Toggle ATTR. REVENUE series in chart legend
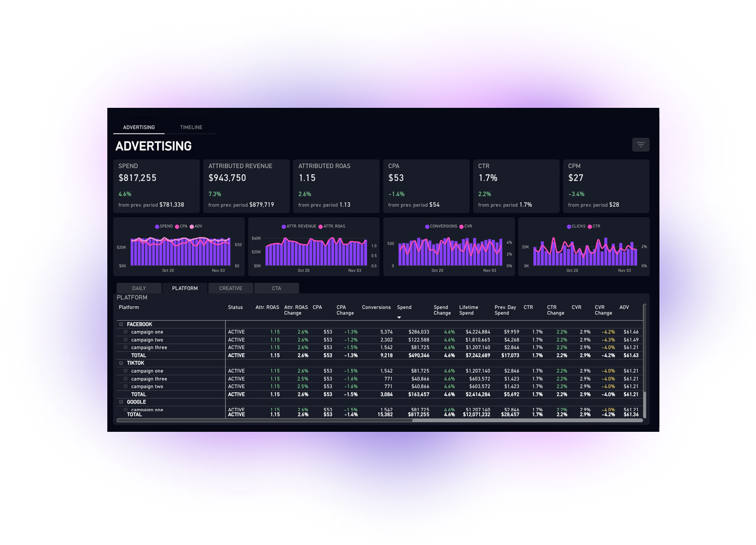This screenshot has width=756, height=545. pyautogui.click(x=300, y=226)
